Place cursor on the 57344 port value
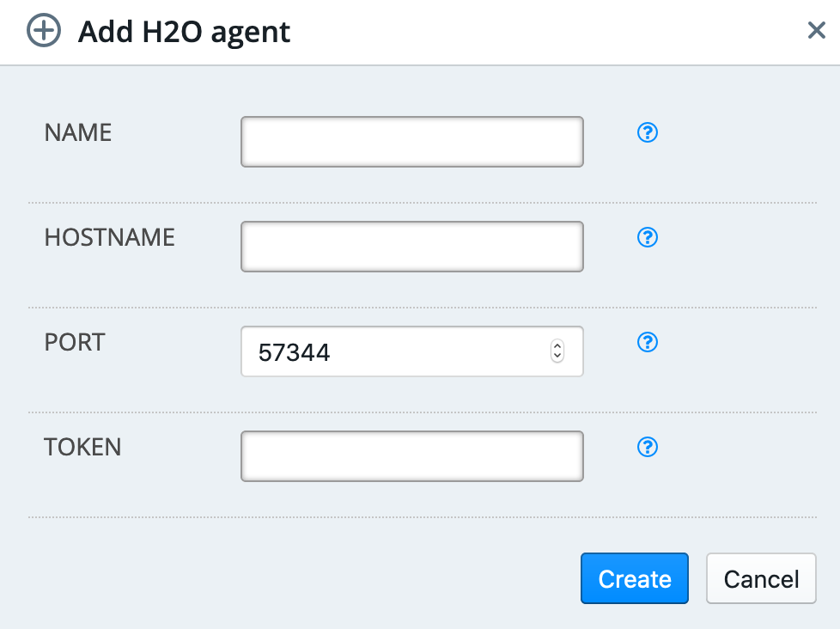 click(x=294, y=352)
